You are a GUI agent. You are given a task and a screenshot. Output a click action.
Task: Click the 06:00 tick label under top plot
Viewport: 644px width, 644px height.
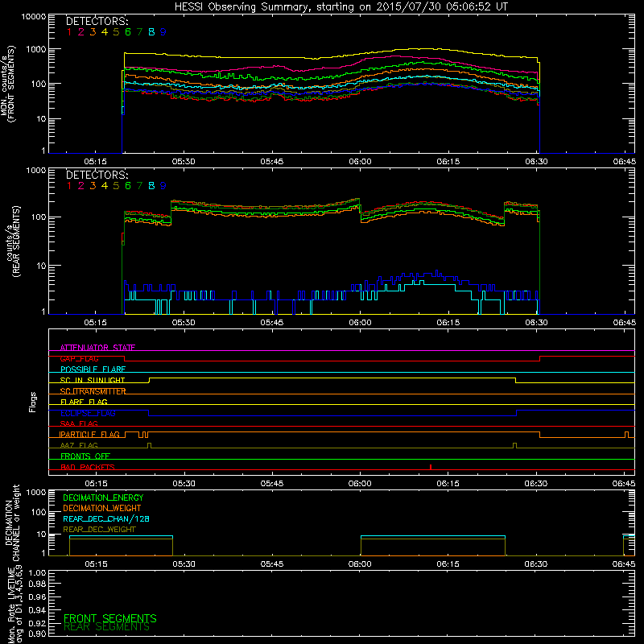pyautogui.click(x=360, y=162)
